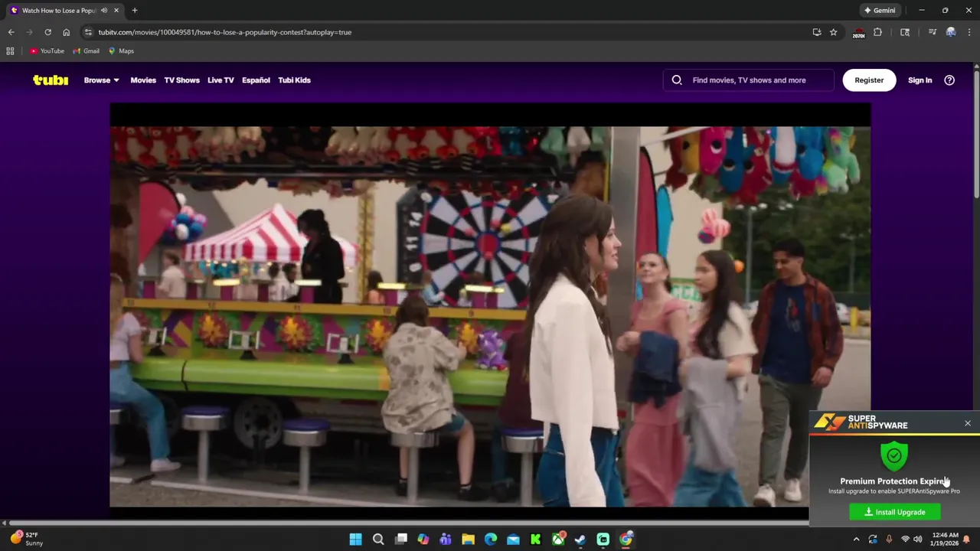Viewport: 980px width, 551px height.
Task: Install app icon in address bar
Action: (x=817, y=32)
